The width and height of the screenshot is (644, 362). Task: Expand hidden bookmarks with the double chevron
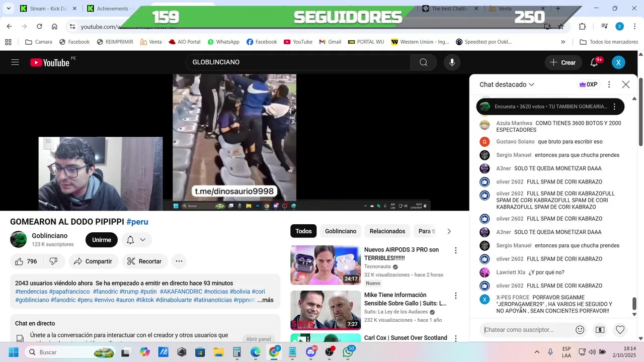point(563,42)
